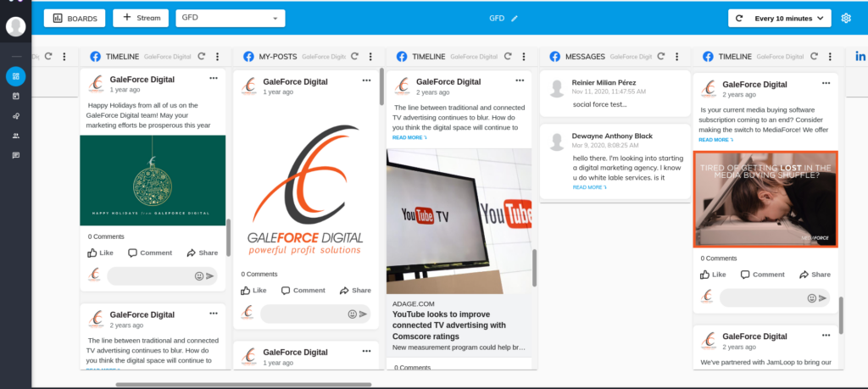Share the GaleForce logo post
Viewport: 868px width, 389px height.
355,291
